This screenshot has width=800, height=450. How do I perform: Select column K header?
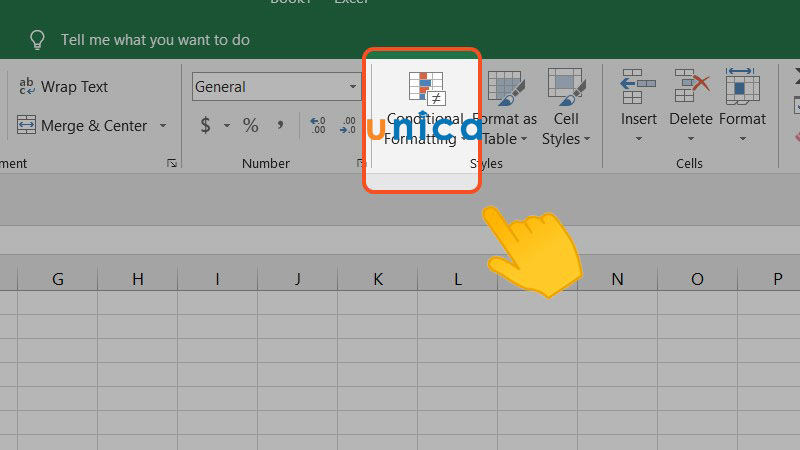pyautogui.click(x=378, y=279)
